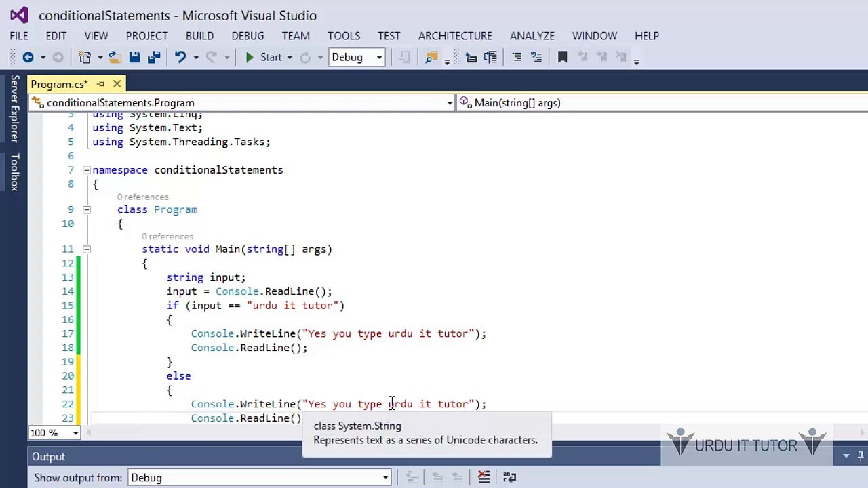This screenshot has width=868, height=488.
Task: Open the TEAM menu
Action: pyautogui.click(x=296, y=36)
